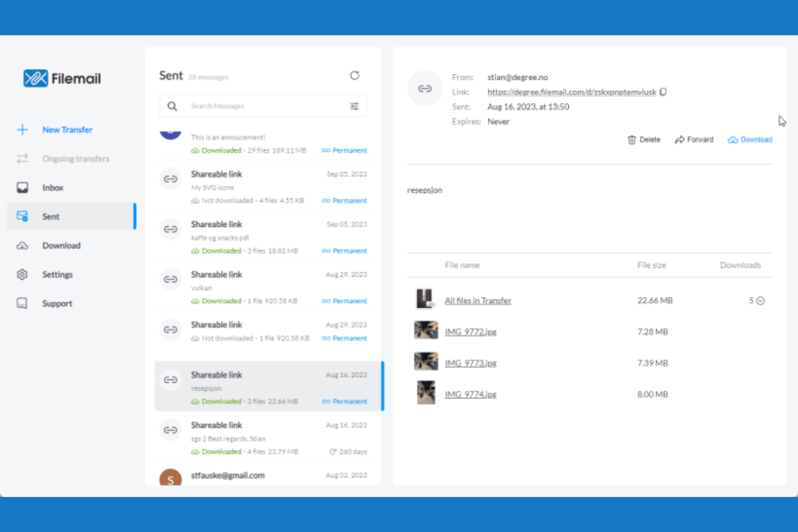Click the Settings gear icon

click(x=22, y=274)
